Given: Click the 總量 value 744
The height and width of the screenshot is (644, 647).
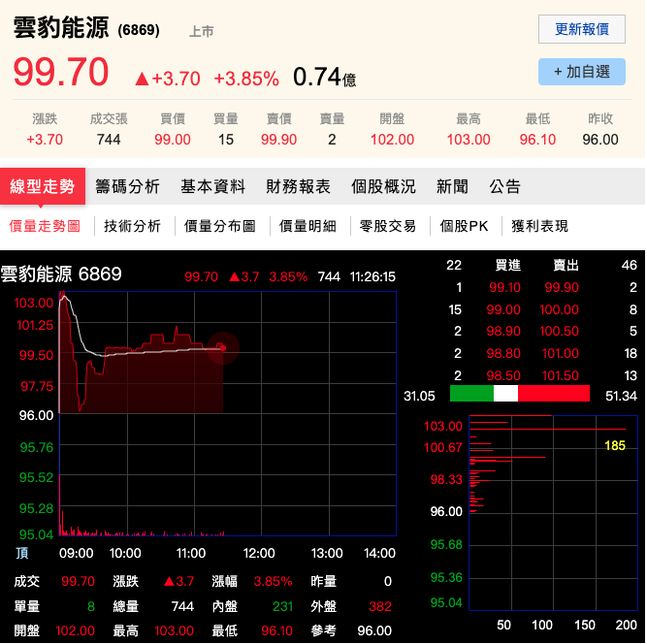Looking at the screenshot, I should pyautogui.click(x=182, y=606).
